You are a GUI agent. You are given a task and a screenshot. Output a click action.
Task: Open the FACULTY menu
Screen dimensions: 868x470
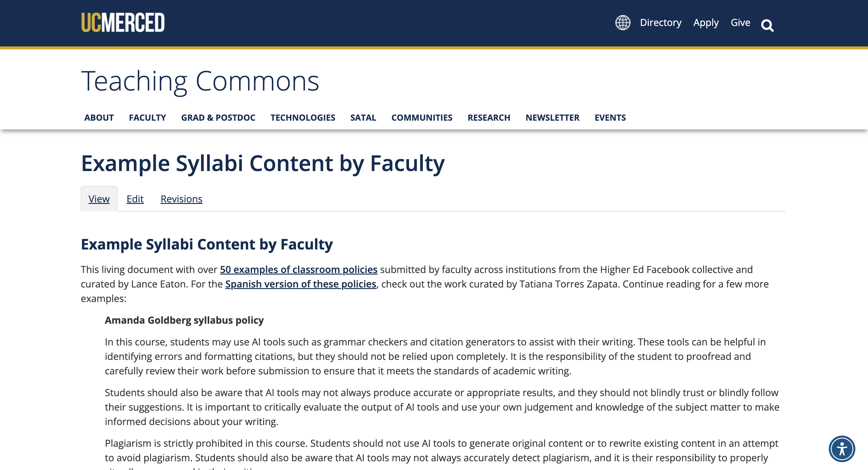point(147,117)
